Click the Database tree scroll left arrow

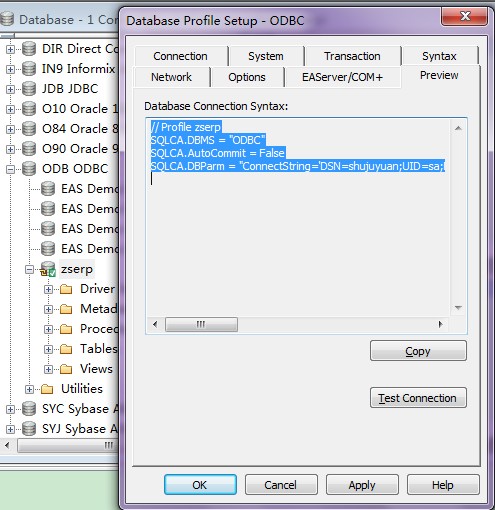pos(7,445)
